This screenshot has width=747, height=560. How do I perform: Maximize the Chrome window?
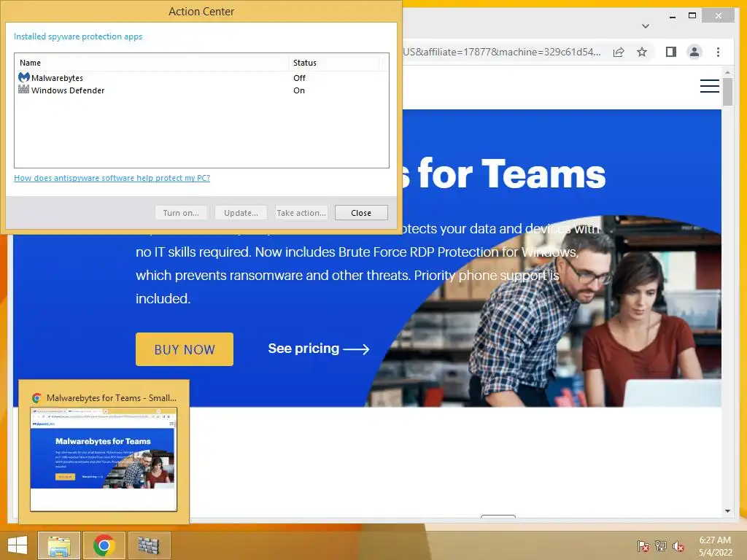(x=692, y=16)
